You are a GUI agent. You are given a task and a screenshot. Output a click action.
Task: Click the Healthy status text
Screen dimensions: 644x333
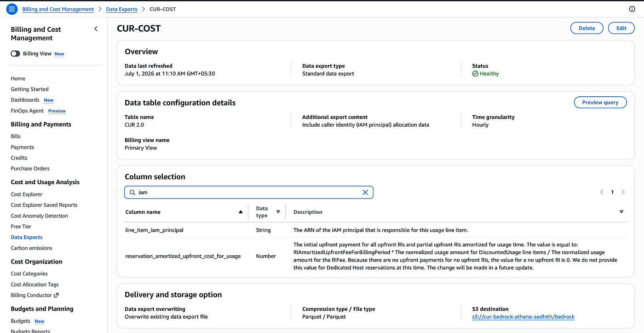(x=489, y=74)
